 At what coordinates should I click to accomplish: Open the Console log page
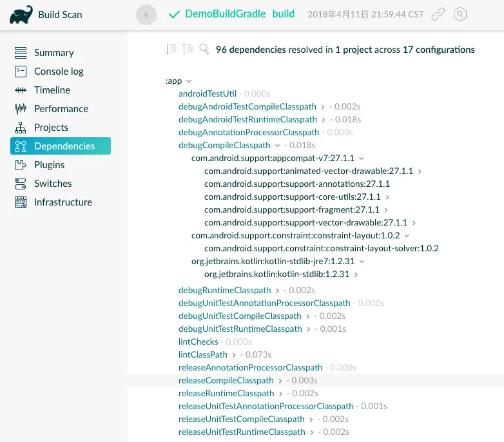(x=59, y=72)
